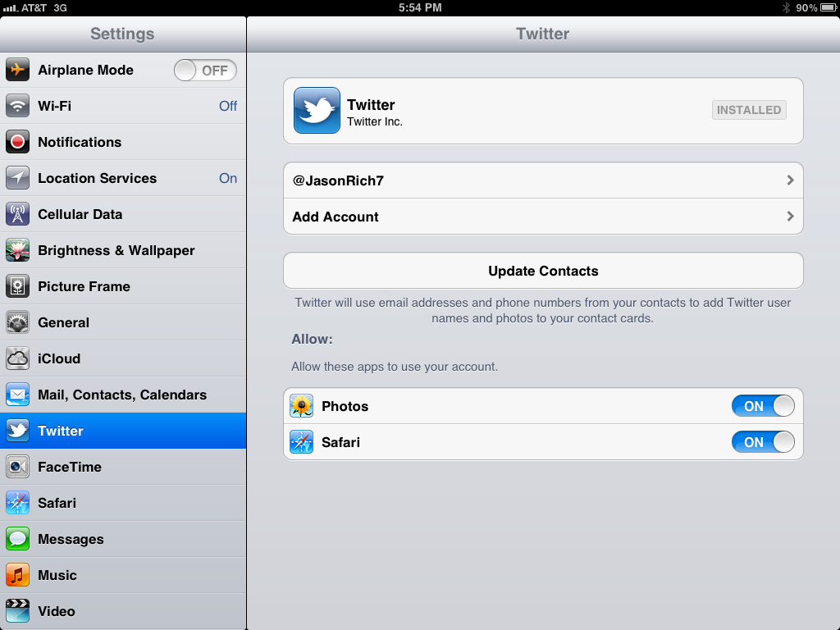
Task: Tap the Cellular Data antenna icon
Action: click(18, 214)
